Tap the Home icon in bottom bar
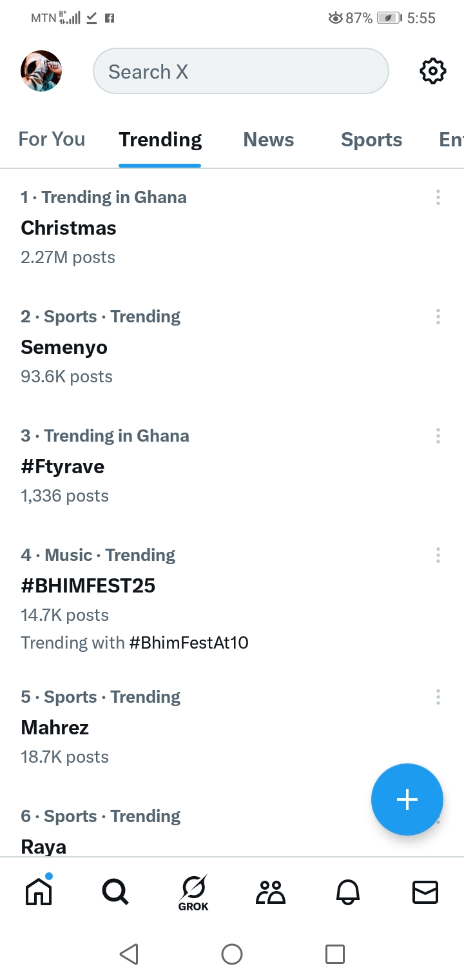 point(39,892)
